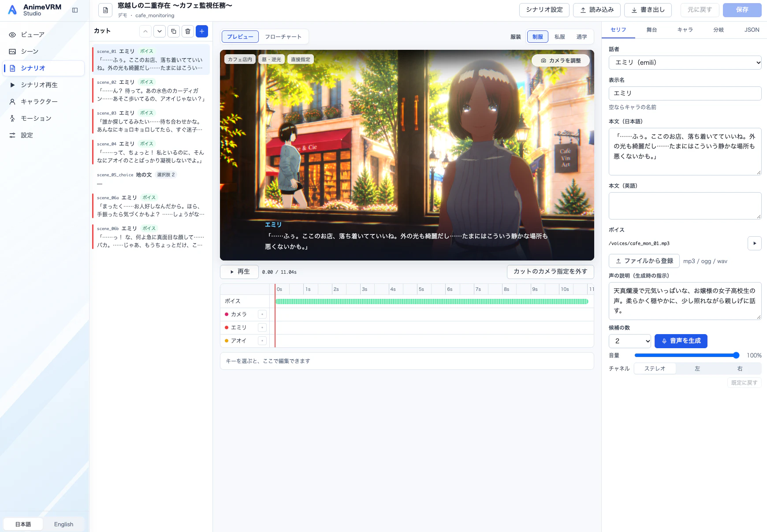The height and width of the screenshot is (532, 767).
Task: Open 設定 in the sidebar
Action: tap(44, 135)
